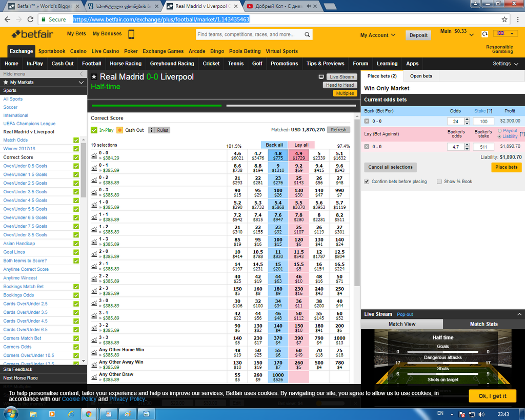The image size is (525, 420).
Task: Click the Deposit button
Action: pyautogui.click(x=418, y=35)
